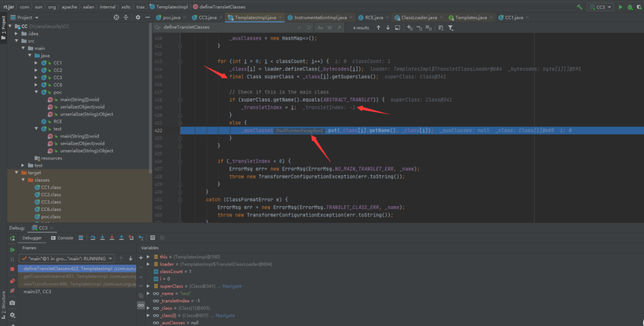The image size is (644, 326).
Task: Toggle Match Case (Aa) in search
Action: [x=320, y=28]
